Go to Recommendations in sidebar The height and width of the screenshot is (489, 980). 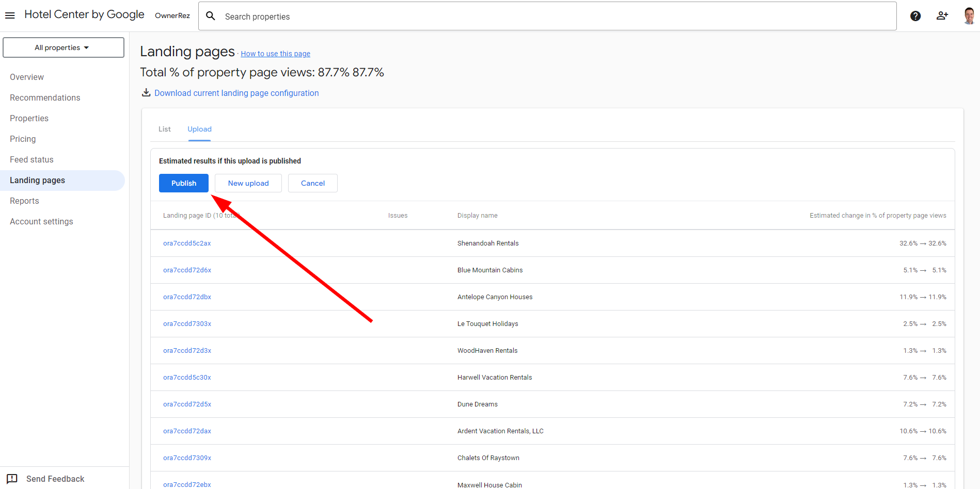pos(45,97)
